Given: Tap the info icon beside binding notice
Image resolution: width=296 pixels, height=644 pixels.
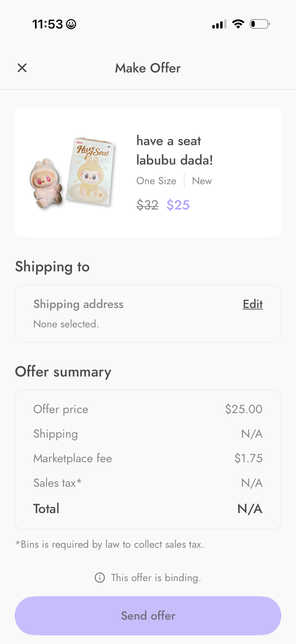Looking at the screenshot, I should (x=100, y=578).
